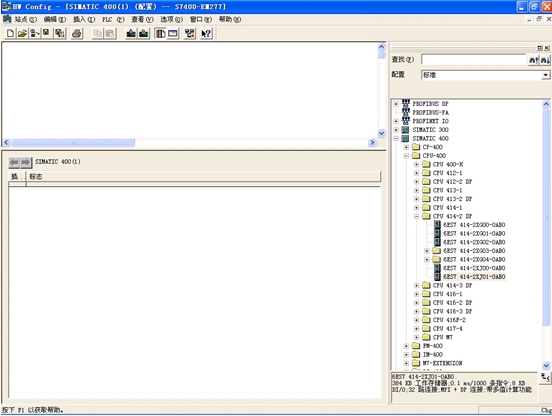This screenshot has height=416, width=552.
Task: Collapse the CPU 414-2 DP folder
Action: [x=416, y=216]
